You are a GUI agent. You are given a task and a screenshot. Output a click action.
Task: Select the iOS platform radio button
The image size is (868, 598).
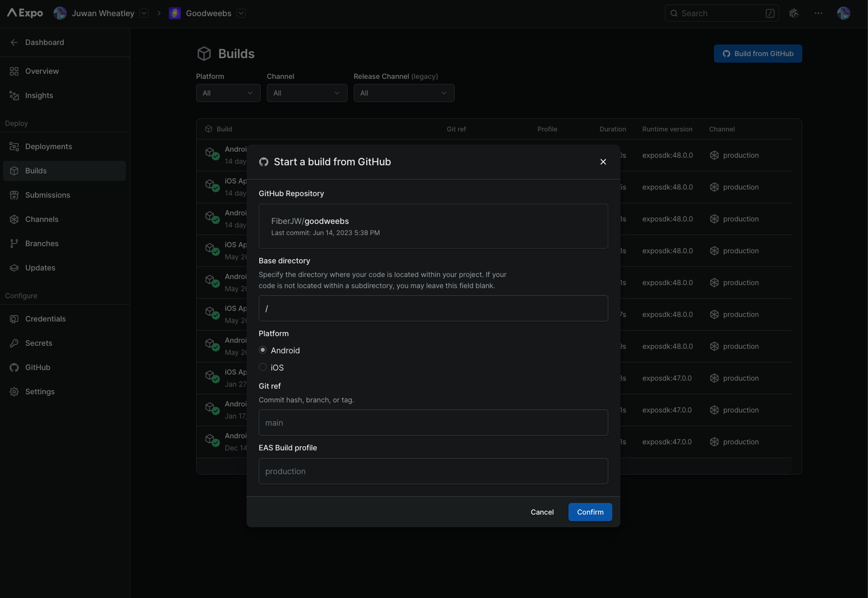coord(263,367)
